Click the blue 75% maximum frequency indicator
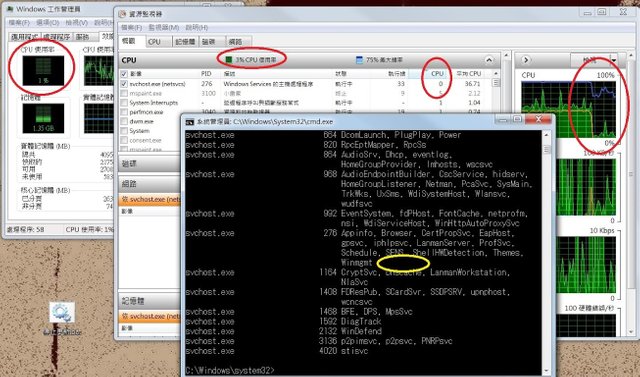Screen dimensions: 640x377 click(x=359, y=60)
